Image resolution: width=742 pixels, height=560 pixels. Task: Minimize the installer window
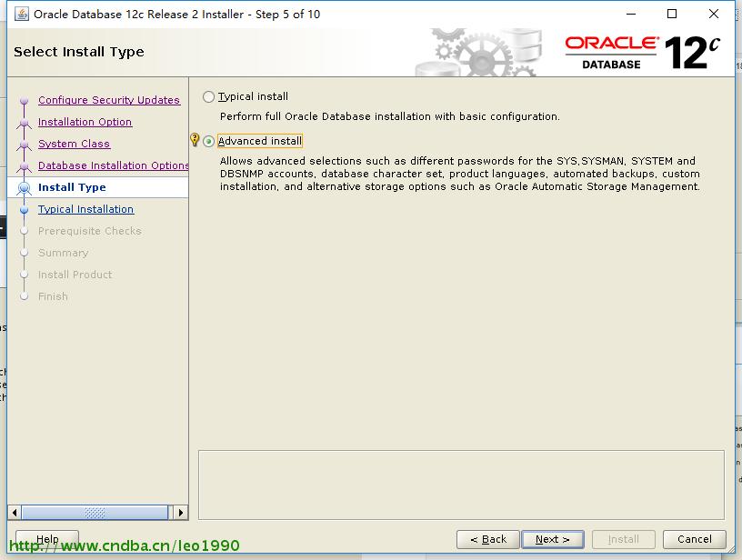631,15
